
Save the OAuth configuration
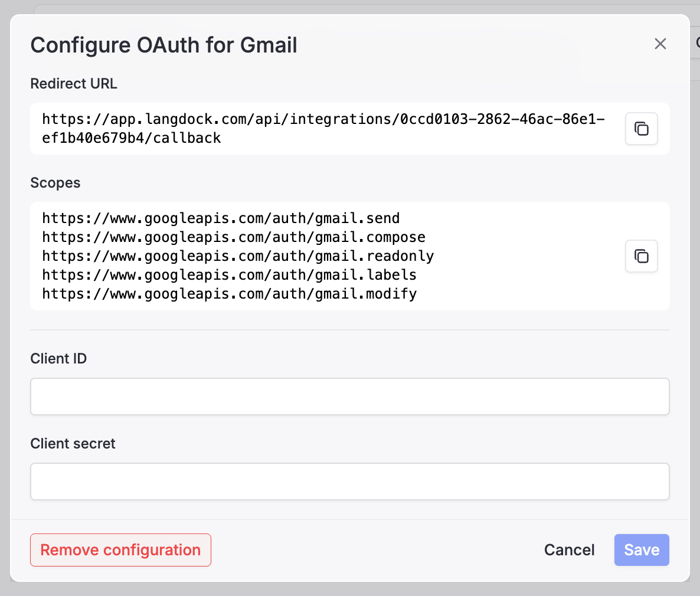click(x=642, y=550)
